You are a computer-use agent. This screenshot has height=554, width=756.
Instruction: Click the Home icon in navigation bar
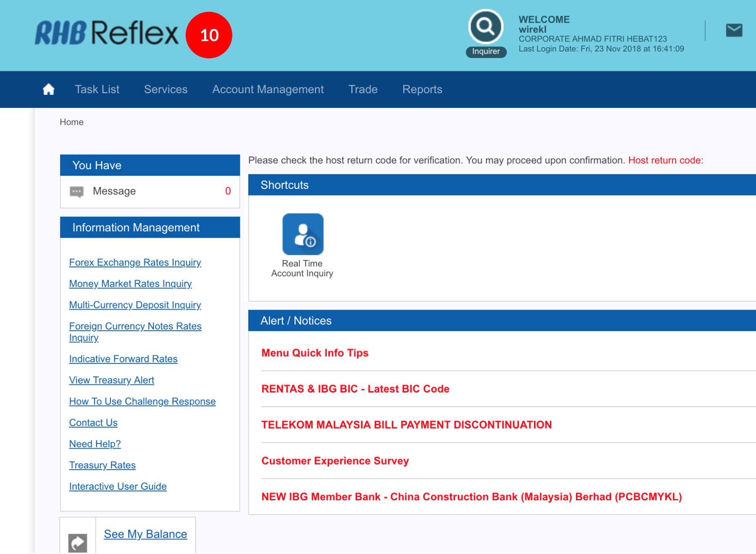(x=49, y=89)
